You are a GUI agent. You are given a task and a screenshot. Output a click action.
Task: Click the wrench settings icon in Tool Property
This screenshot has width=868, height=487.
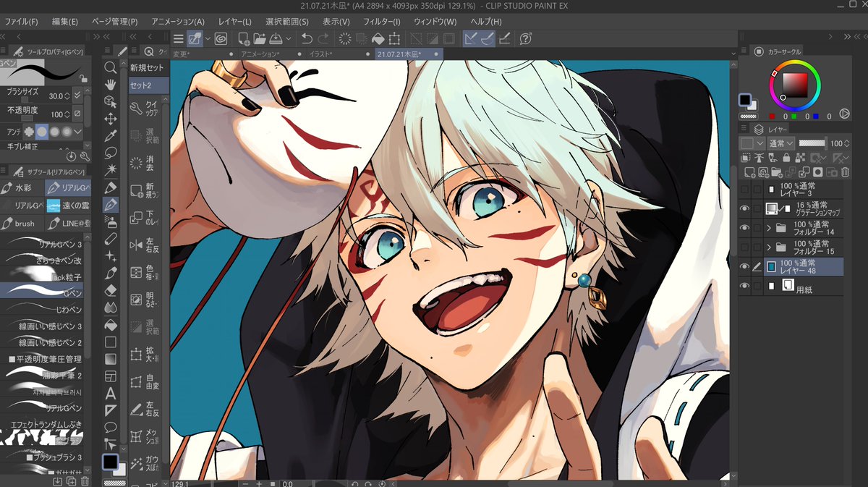85,156
